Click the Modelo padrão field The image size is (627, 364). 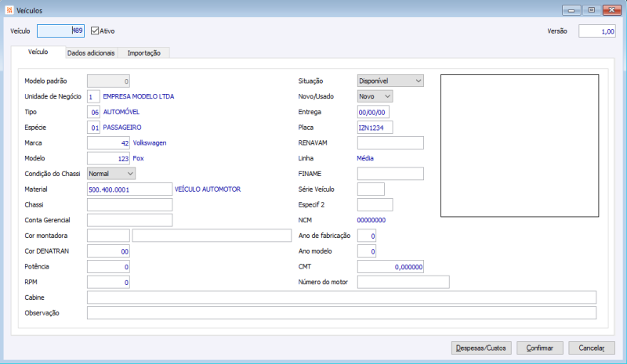(x=108, y=81)
